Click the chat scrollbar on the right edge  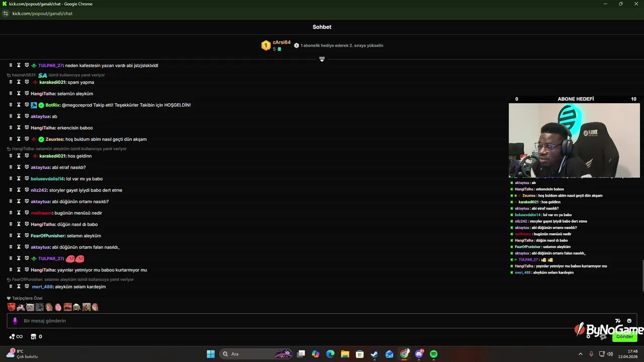(x=642, y=275)
